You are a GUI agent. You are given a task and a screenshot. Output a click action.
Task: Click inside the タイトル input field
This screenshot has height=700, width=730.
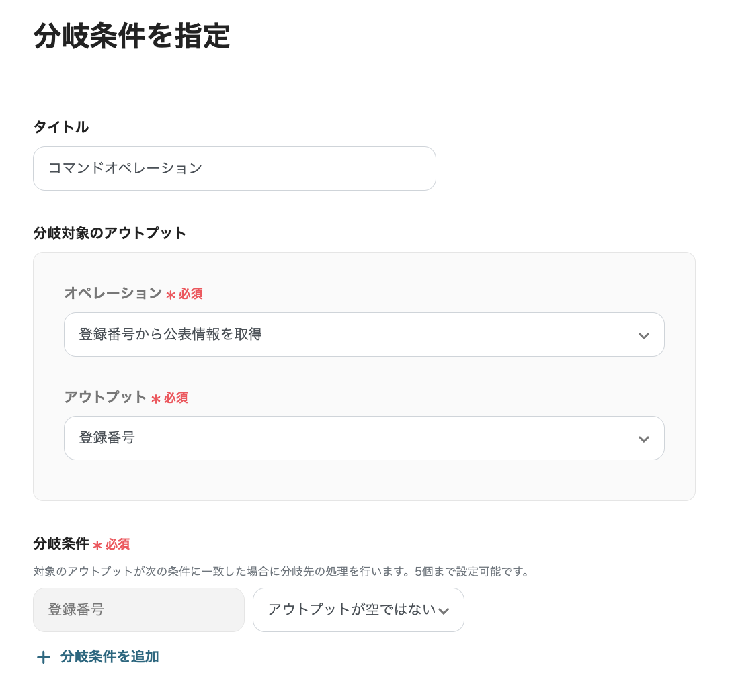pyautogui.click(x=235, y=169)
